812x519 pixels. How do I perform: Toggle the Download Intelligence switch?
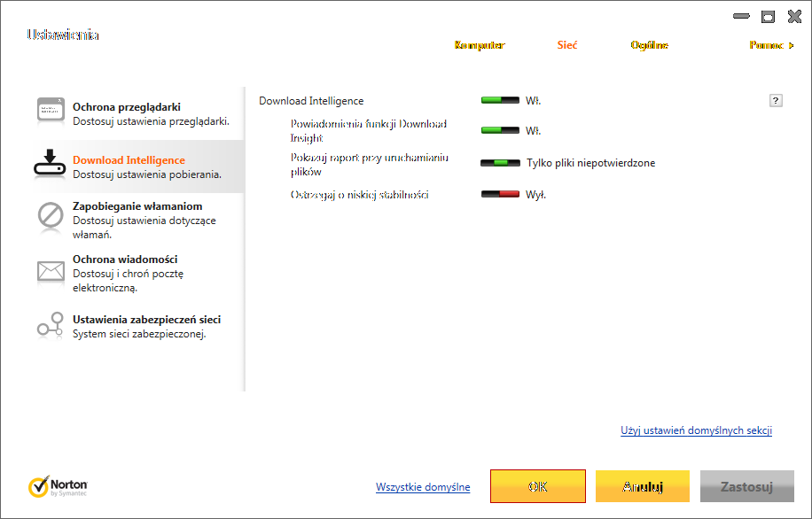coord(500,100)
